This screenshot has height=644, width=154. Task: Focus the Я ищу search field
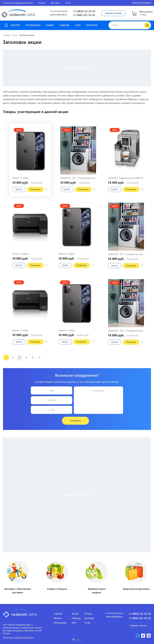pos(126,25)
